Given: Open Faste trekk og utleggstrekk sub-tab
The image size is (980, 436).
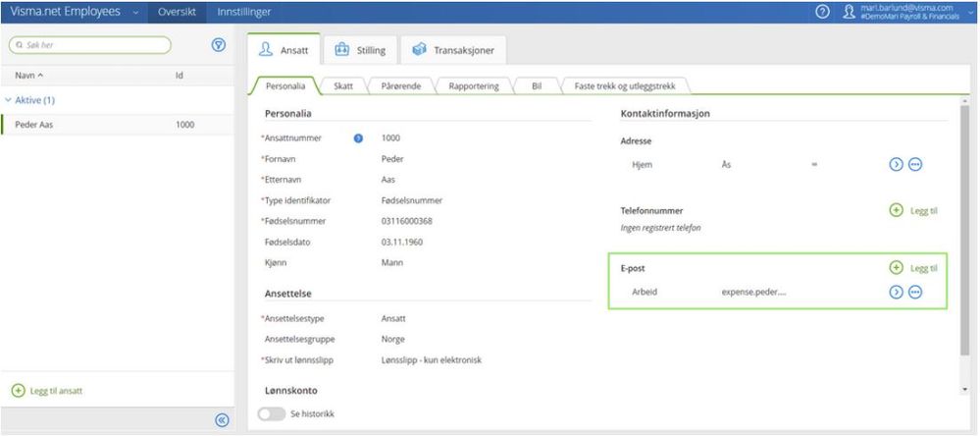Looking at the screenshot, I should [625, 86].
